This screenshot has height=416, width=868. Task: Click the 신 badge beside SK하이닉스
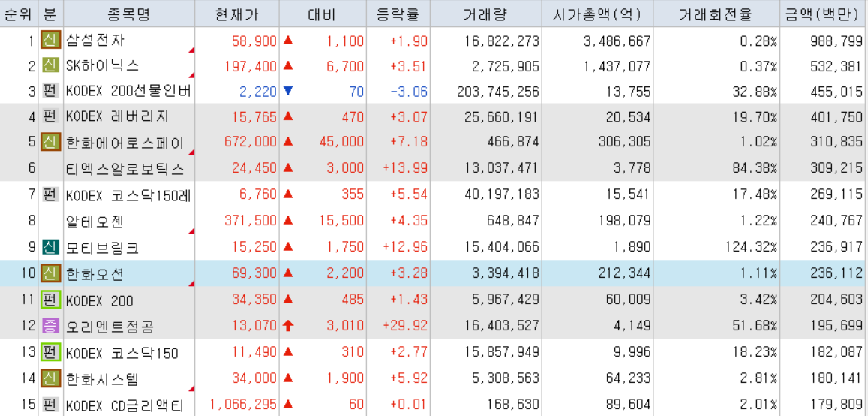point(50,66)
